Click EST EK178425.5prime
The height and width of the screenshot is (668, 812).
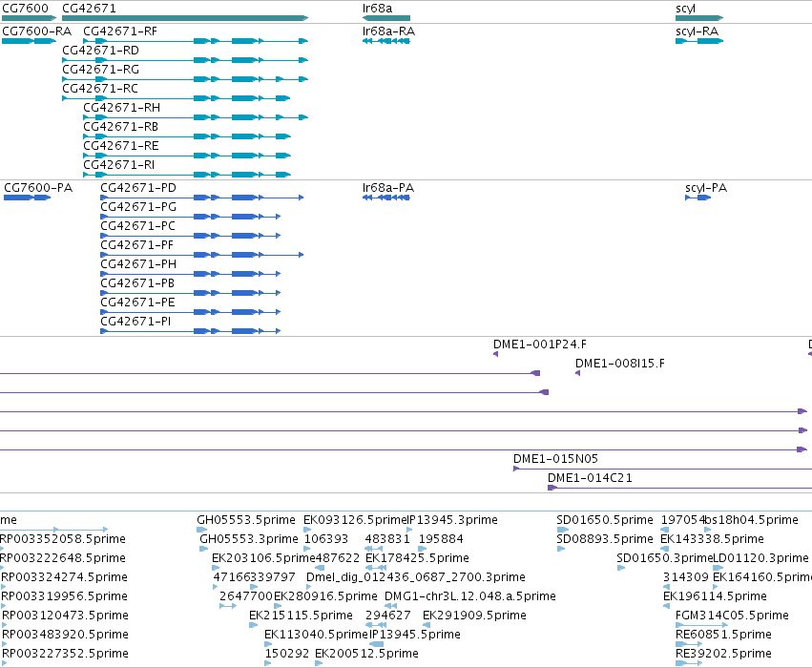click(417, 558)
